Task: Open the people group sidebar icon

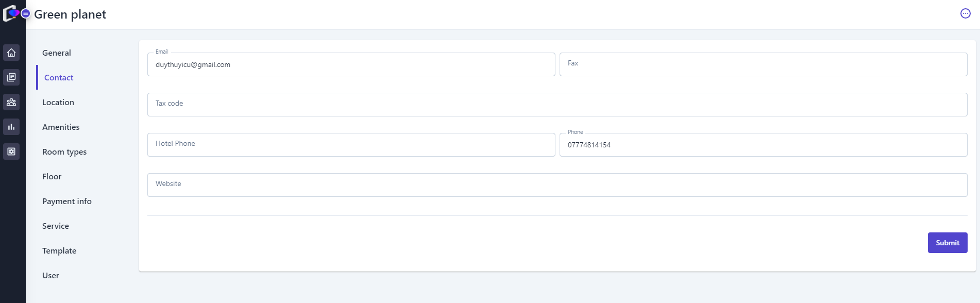Action: 11,102
